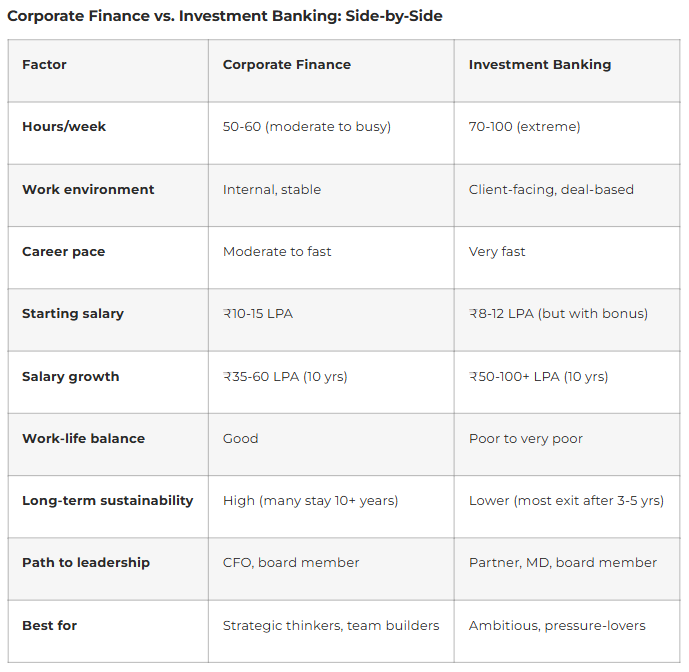Select the 'Poor to very poor' cell
Viewport: 689px width, 672px height.
click(x=526, y=439)
